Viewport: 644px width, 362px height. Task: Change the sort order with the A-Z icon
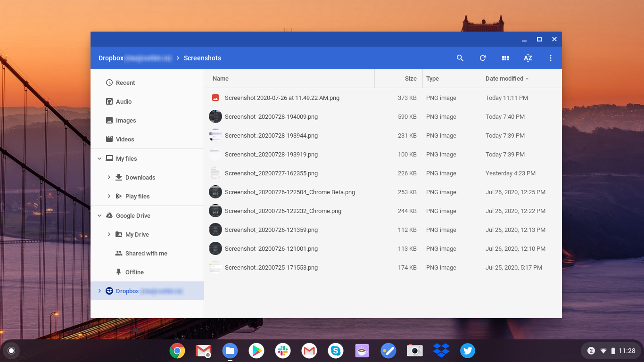click(x=528, y=58)
